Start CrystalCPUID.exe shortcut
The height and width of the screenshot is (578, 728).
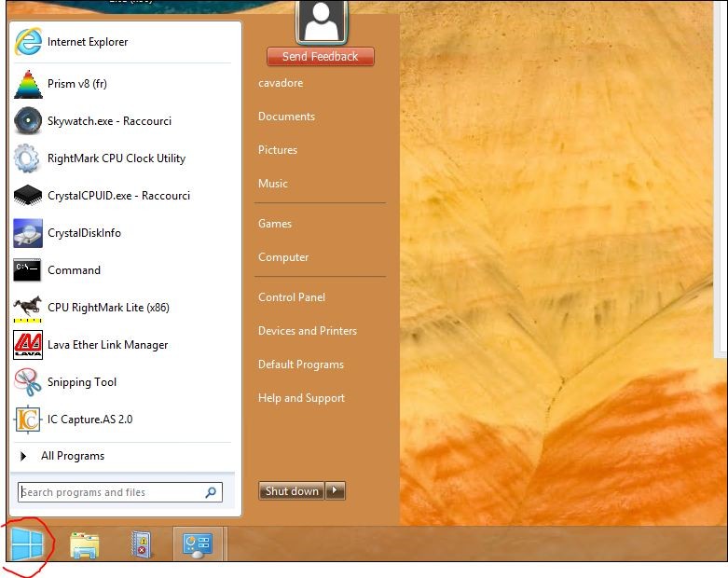point(118,196)
